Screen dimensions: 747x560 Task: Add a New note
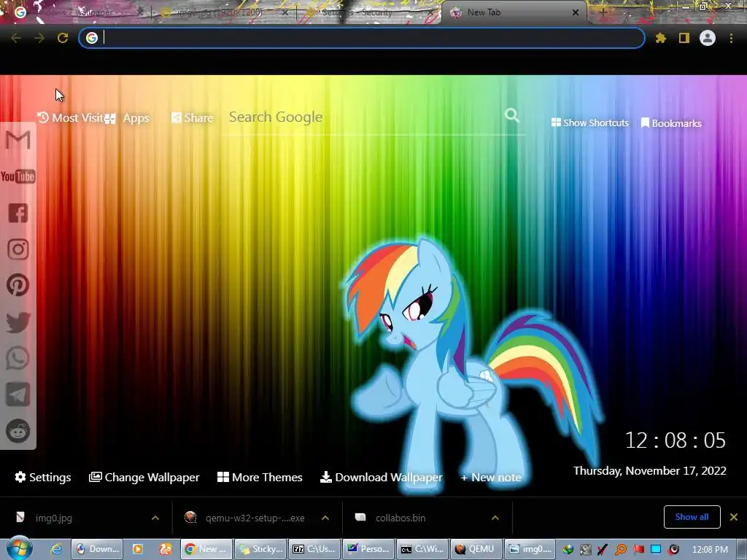(x=491, y=477)
